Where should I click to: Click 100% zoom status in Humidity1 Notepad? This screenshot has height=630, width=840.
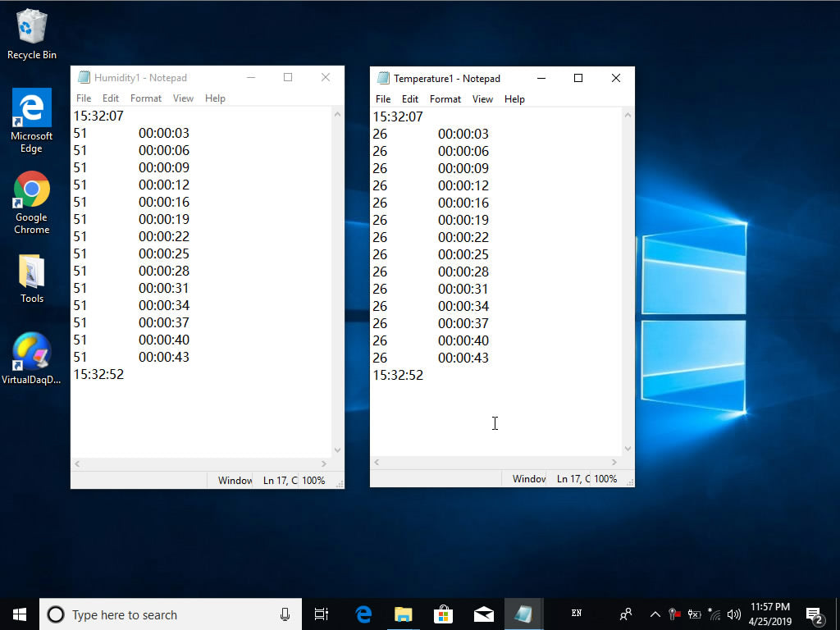pos(313,481)
